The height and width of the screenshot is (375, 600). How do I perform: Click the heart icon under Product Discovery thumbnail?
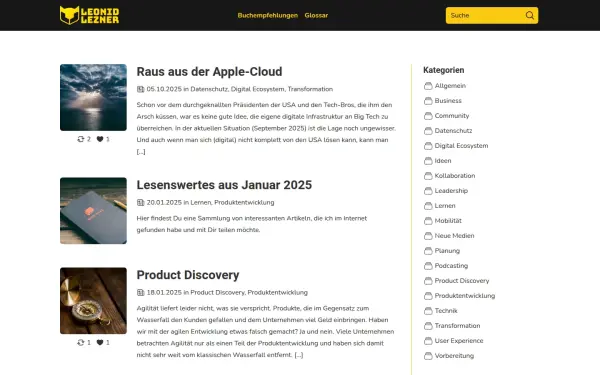(99, 342)
